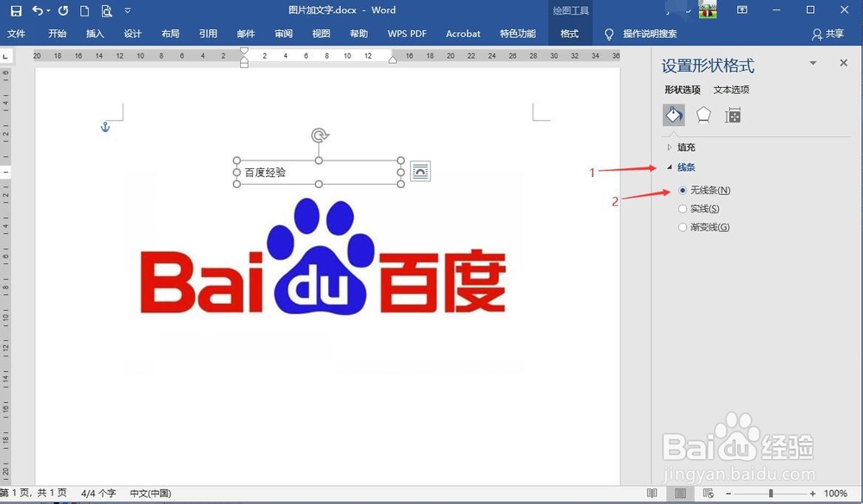Open the Acrobat tab
863x504 pixels.
(x=463, y=34)
